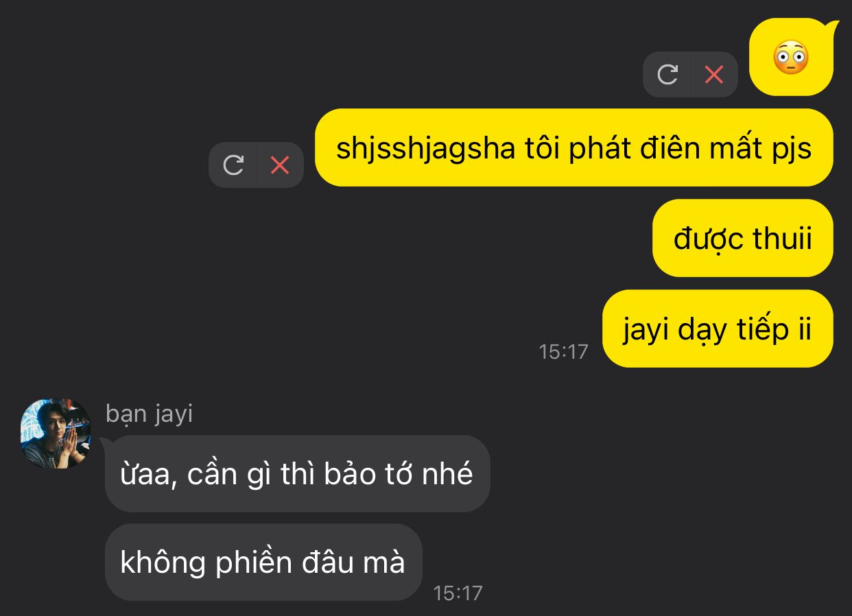Tap the flushed face emoji
The image size is (852, 616).
[x=790, y=58]
